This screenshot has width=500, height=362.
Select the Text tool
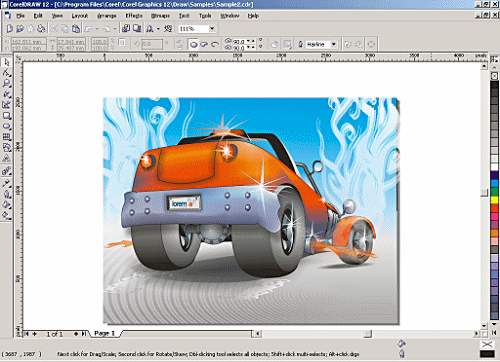(x=7, y=159)
